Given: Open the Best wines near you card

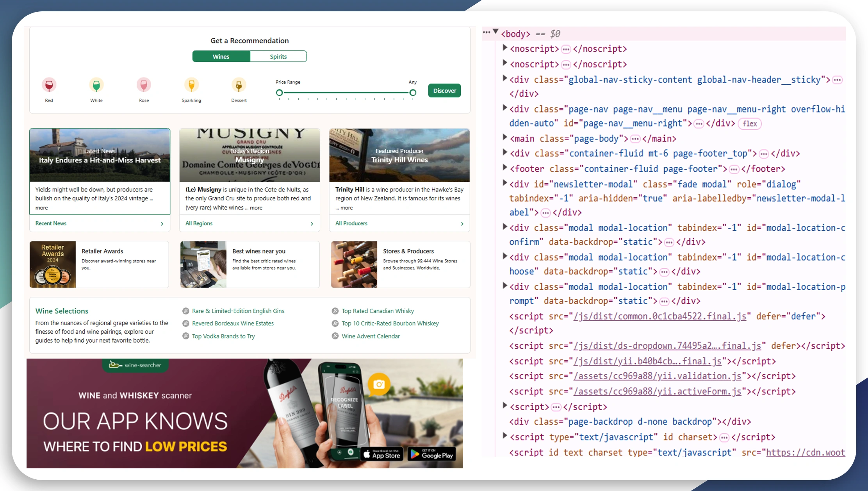Looking at the screenshot, I should [x=250, y=264].
